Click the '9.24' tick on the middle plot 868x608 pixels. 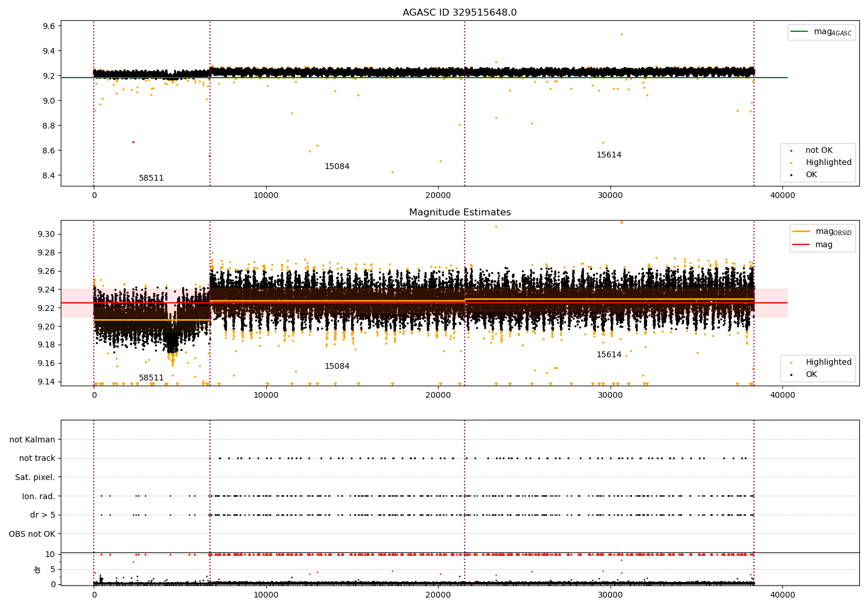point(46,290)
